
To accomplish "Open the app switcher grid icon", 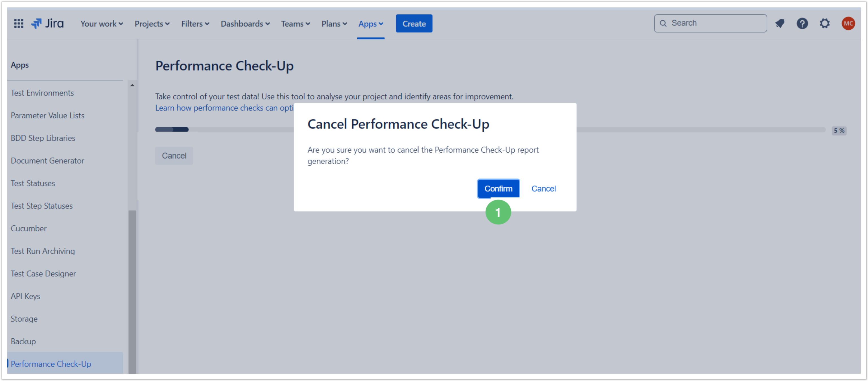I will (19, 23).
